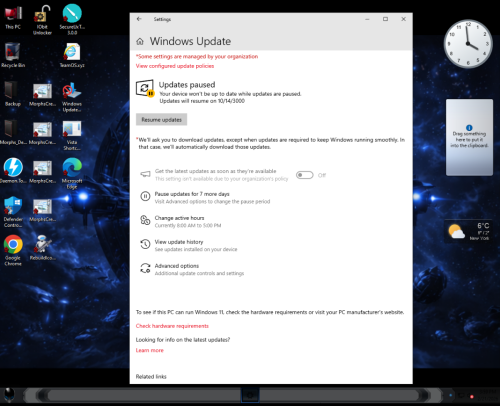Open the IObit Unlocker desktop icon
The width and height of the screenshot is (500, 406).
(42, 20)
